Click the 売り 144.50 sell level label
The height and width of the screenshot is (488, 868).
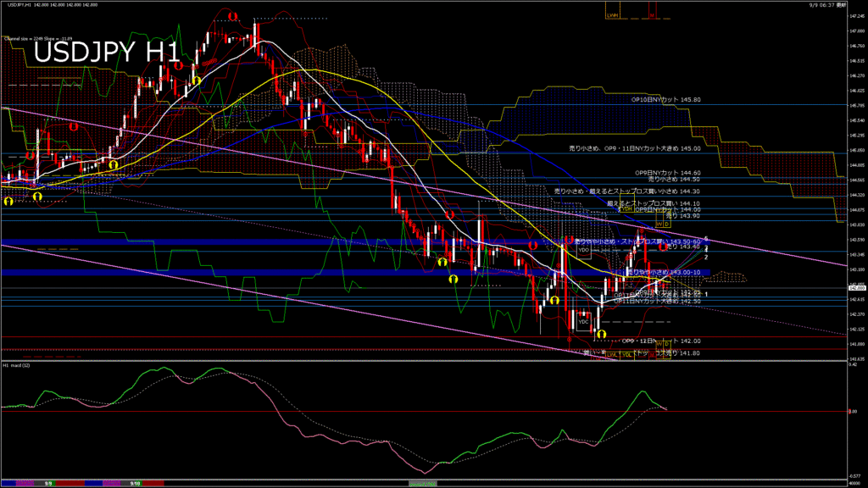point(674,179)
